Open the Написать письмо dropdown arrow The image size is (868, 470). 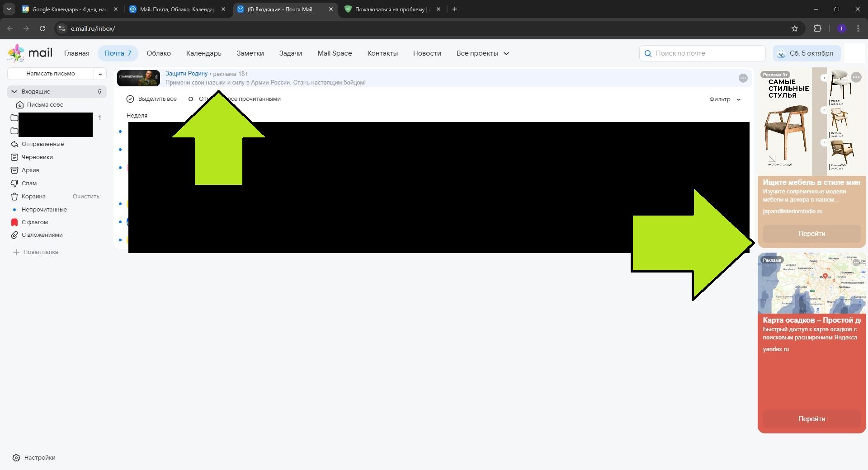click(x=100, y=74)
